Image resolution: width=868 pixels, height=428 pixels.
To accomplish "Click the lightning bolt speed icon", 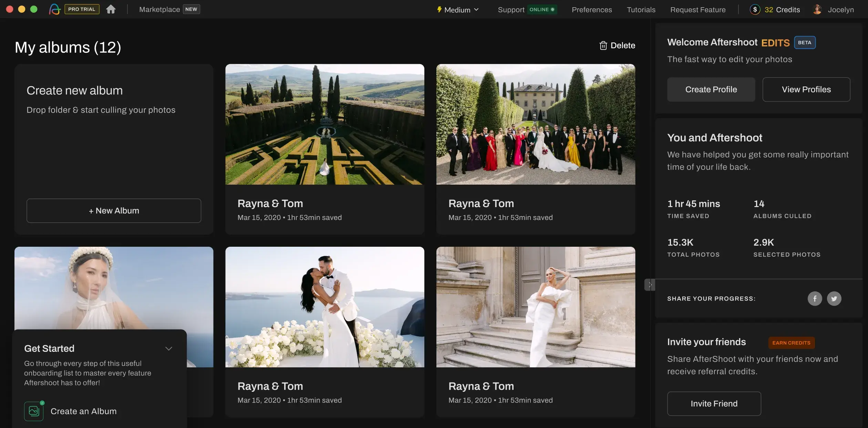I will [439, 9].
